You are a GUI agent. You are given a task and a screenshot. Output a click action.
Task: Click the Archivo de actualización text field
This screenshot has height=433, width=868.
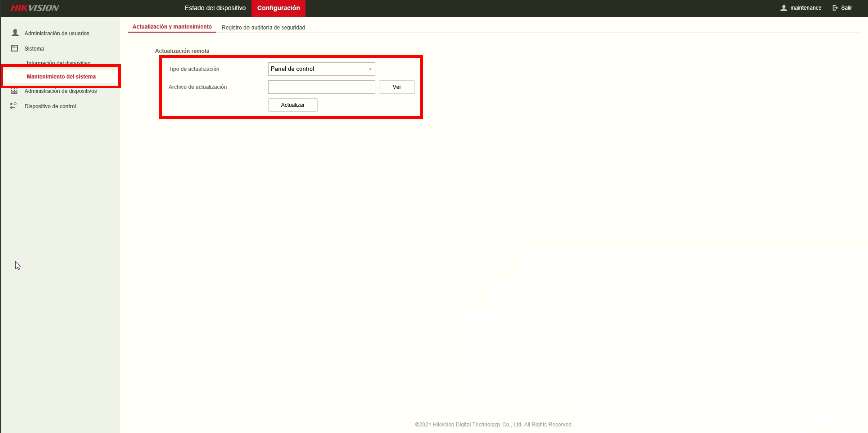pyautogui.click(x=321, y=87)
